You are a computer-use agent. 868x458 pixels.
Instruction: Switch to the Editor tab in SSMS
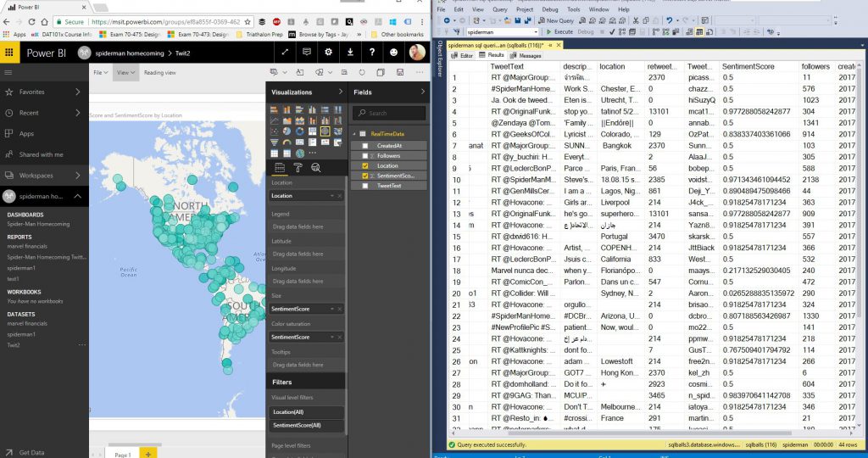462,55
